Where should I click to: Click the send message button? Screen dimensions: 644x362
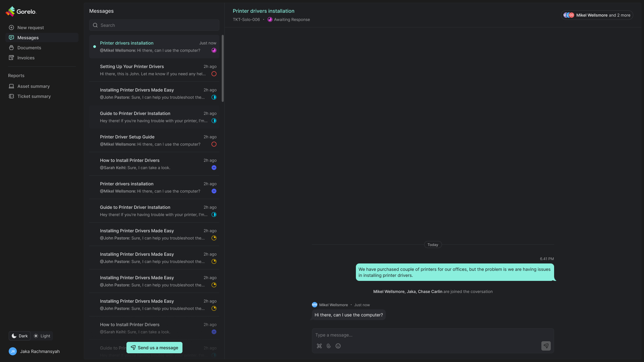click(546, 346)
